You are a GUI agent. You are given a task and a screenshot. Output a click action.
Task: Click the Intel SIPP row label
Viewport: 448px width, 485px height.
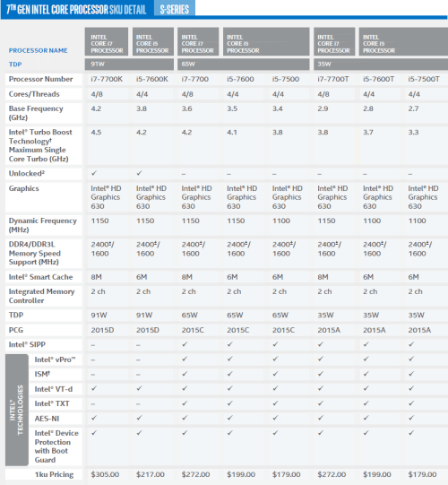(x=27, y=344)
